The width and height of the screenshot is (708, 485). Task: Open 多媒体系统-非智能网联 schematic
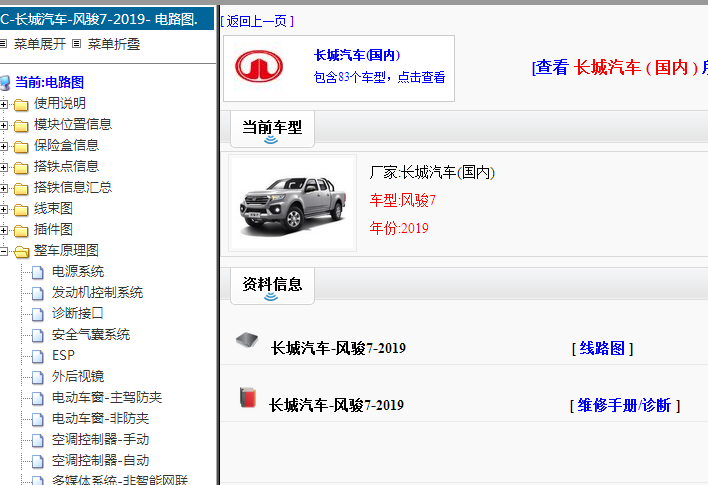click(120, 480)
